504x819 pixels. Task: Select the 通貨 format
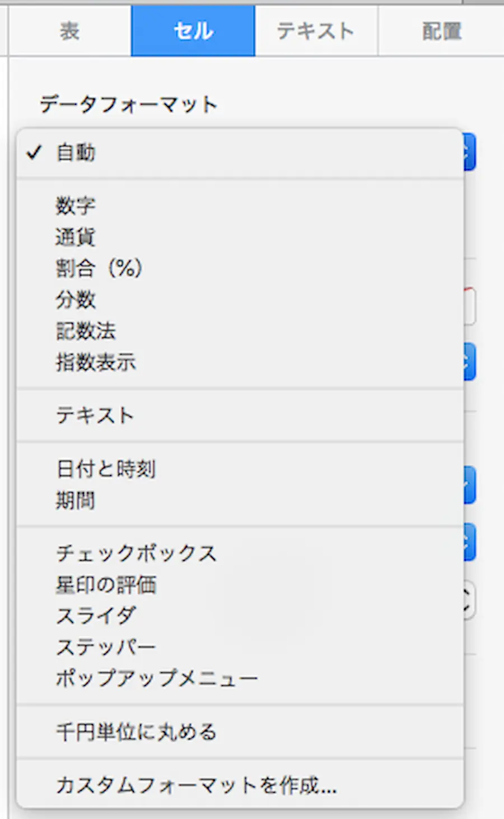(76, 237)
